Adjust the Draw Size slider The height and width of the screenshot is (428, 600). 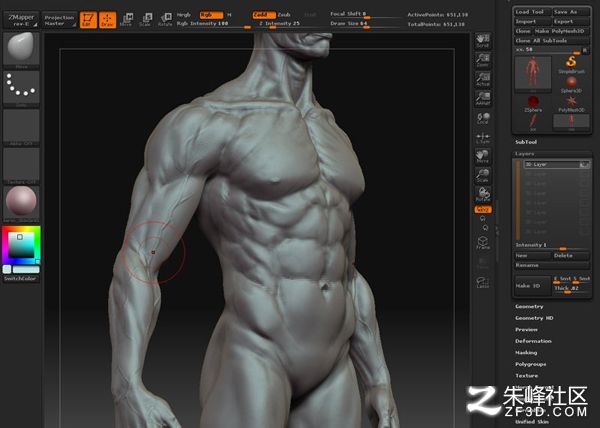[x=365, y=24]
